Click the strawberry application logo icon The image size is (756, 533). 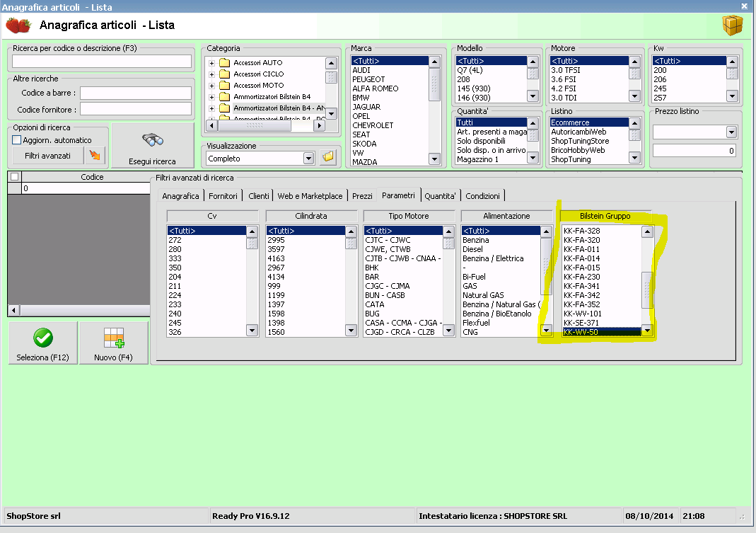point(18,25)
